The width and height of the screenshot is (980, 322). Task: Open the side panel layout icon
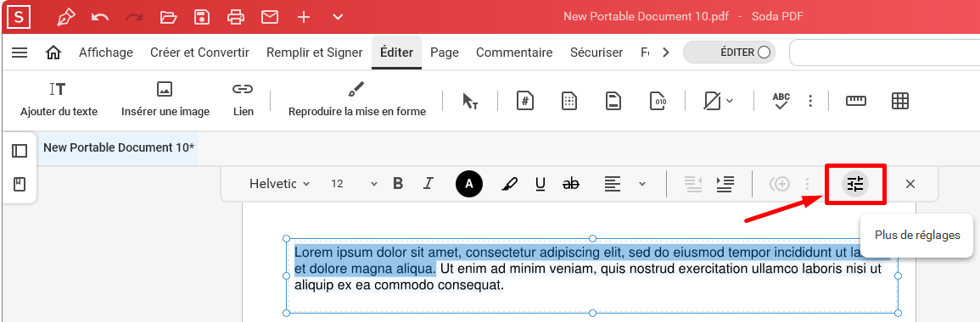(x=20, y=151)
